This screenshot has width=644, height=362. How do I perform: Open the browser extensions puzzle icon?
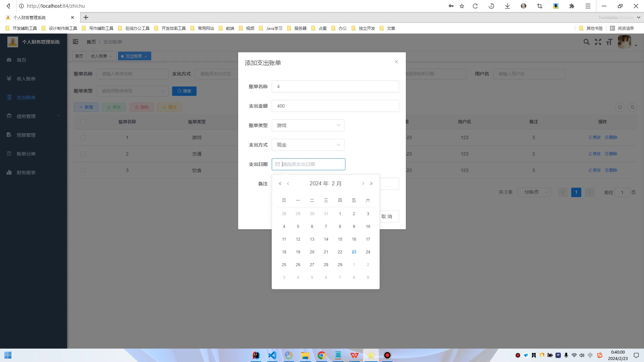(572, 6)
